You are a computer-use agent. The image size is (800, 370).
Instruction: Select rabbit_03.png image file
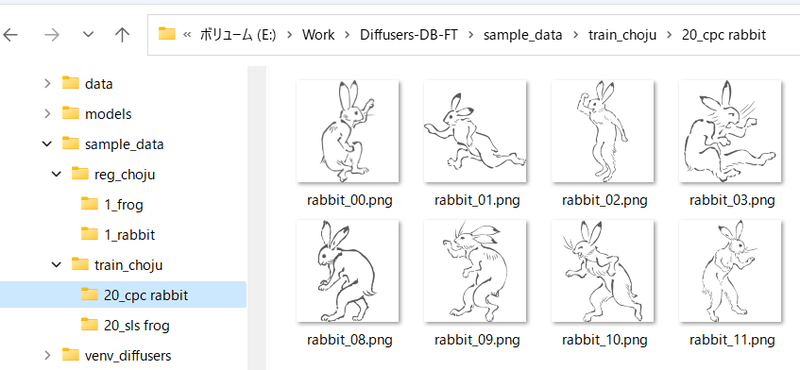coord(730,132)
